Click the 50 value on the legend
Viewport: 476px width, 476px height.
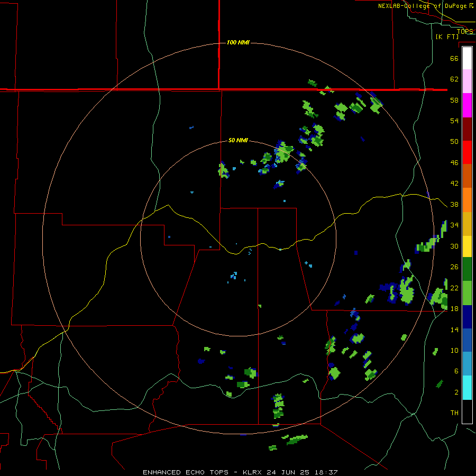(x=454, y=142)
